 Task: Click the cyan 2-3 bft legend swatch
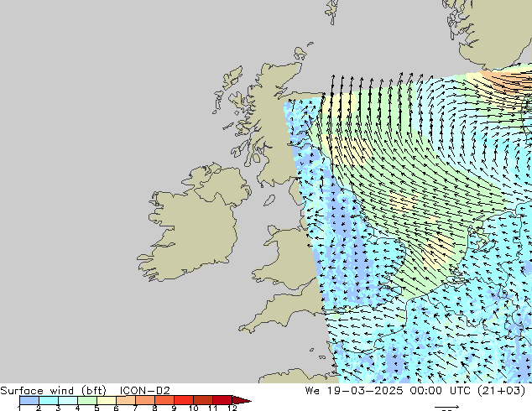pos(49,400)
